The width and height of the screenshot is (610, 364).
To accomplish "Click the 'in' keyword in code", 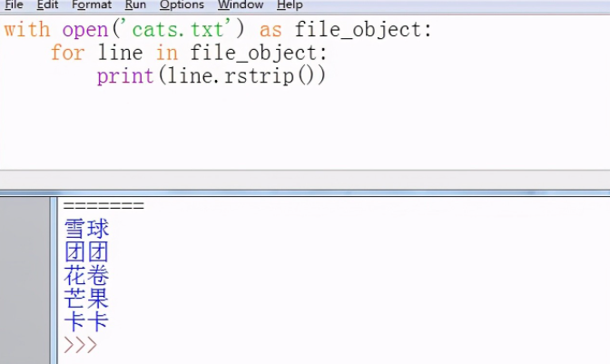I will (x=167, y=53).
